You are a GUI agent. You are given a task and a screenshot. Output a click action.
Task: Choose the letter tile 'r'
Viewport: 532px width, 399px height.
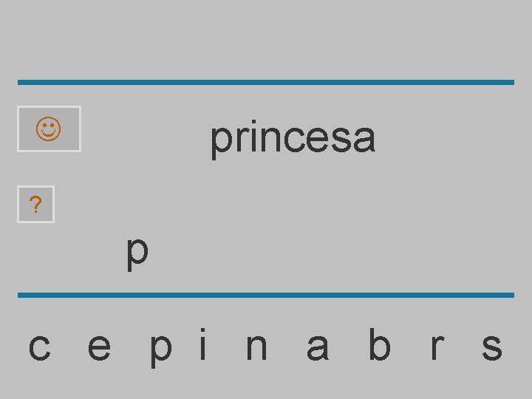pos(438,347)
